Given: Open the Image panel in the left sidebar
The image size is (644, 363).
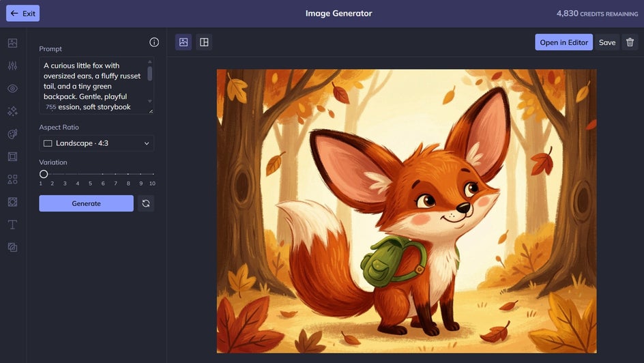Looking at the screenshot, I should click(x=13, y=43).
